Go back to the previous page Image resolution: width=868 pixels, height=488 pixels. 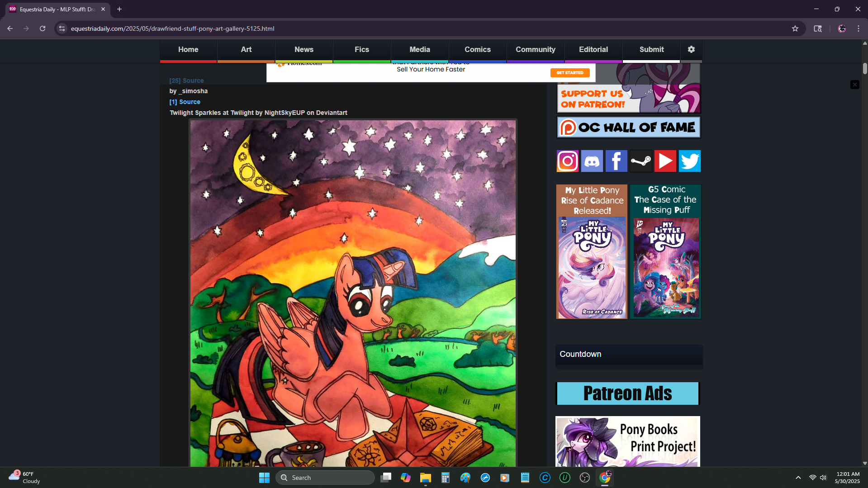pos(10,28)
